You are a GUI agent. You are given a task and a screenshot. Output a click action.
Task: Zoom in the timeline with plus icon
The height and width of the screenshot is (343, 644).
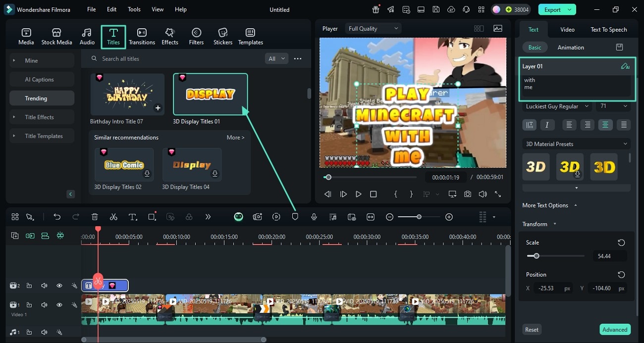coord(449,217)
